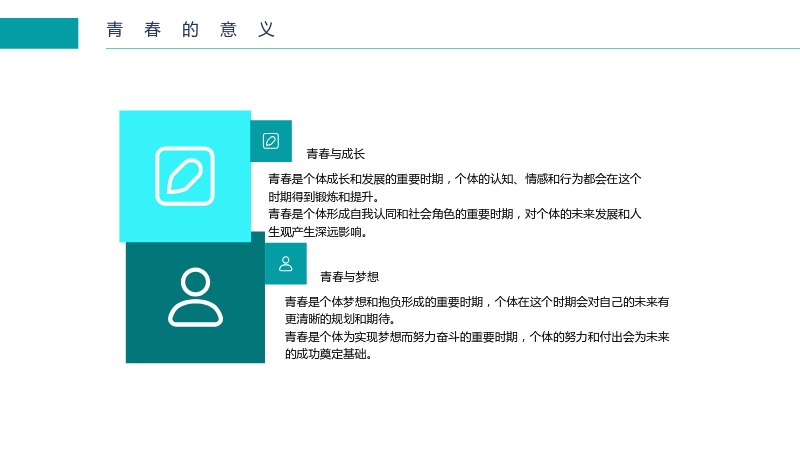Click the heading 青春与成长
Viewport: 800px width, 450px height.
tap(336, 154)
